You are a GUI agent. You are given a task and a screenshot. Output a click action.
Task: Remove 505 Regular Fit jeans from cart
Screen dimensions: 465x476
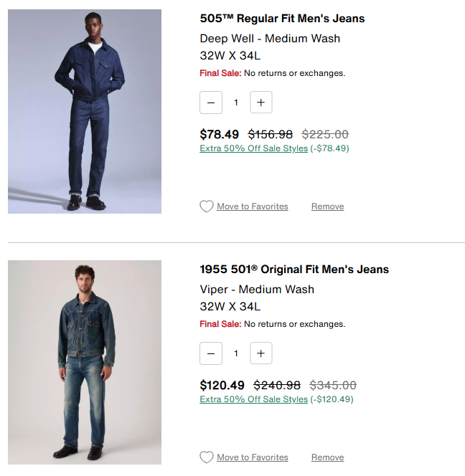click(327, 206)
